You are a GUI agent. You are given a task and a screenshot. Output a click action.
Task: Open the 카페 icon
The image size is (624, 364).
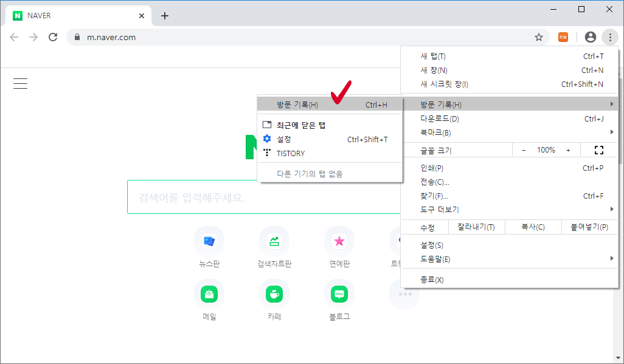(x=274, y=294)
